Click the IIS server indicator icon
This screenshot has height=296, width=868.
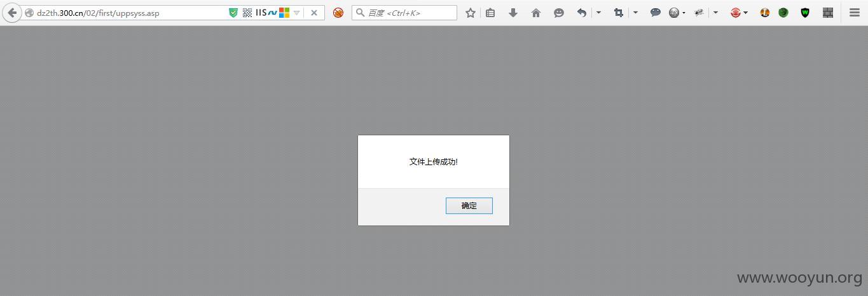pos(261,13)
